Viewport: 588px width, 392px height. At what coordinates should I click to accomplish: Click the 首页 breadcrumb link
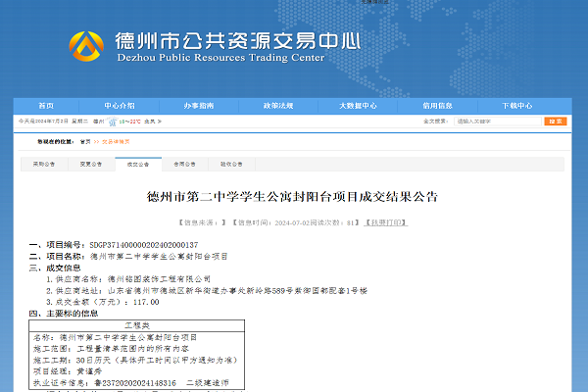pos(85,142)
